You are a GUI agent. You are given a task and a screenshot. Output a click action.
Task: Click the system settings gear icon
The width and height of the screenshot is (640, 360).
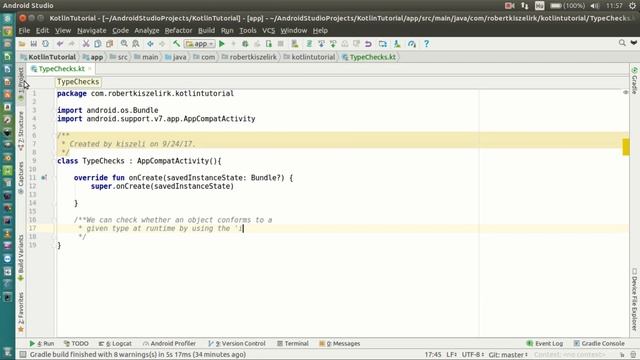pyautogui.click(x=632, y=6)
